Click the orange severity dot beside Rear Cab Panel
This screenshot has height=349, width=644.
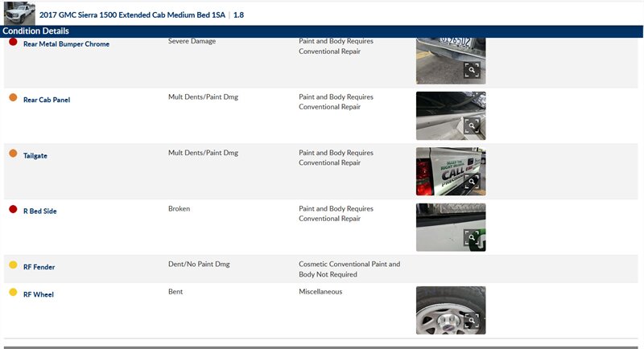pyautogui.click(x=13, y=97)
